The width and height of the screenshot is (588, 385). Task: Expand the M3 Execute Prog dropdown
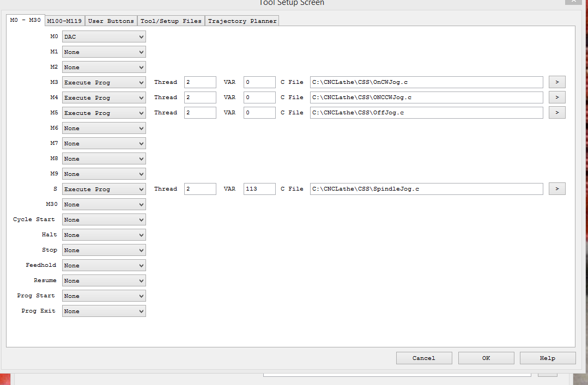point(104,83)
